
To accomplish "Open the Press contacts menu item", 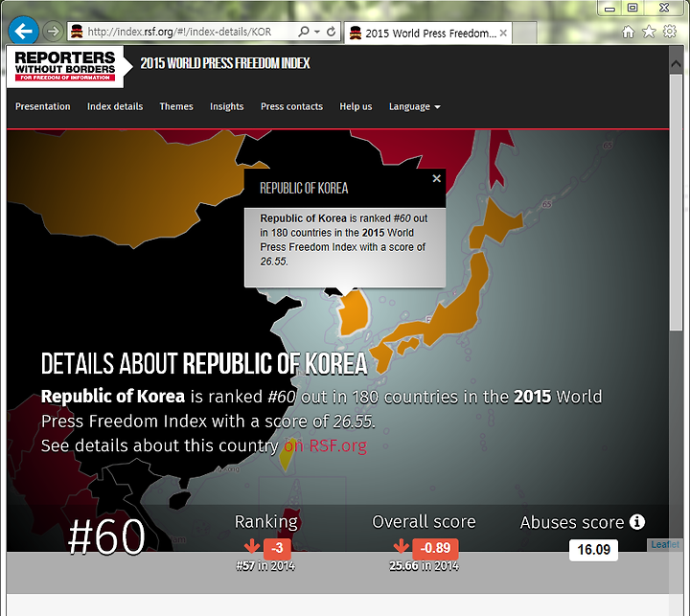I will coord(291,106).
